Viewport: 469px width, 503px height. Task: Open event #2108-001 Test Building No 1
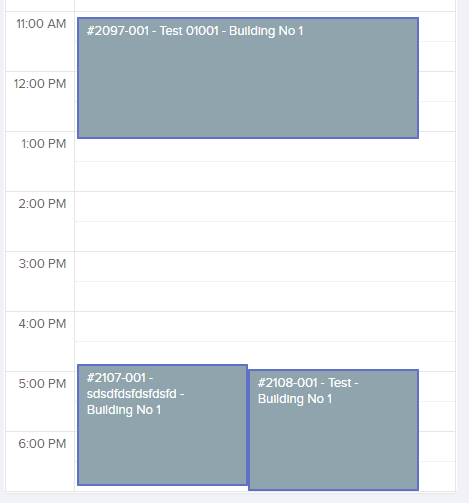pos(333,430)
